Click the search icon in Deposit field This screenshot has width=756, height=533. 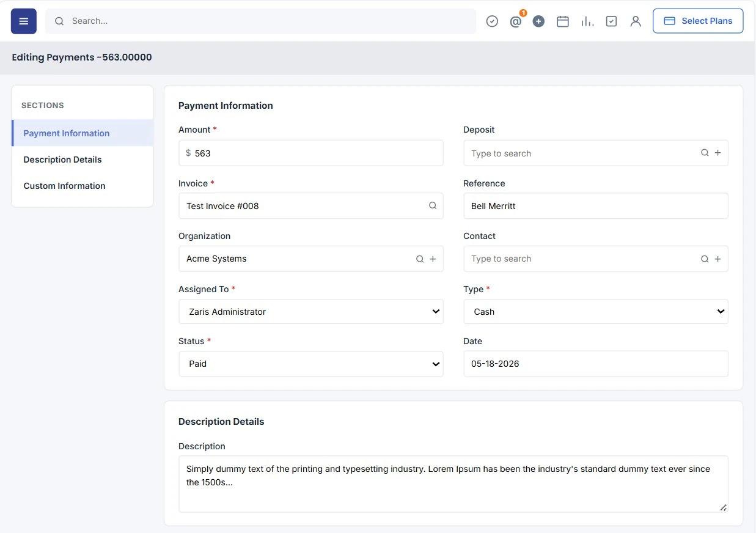(705, 153)
